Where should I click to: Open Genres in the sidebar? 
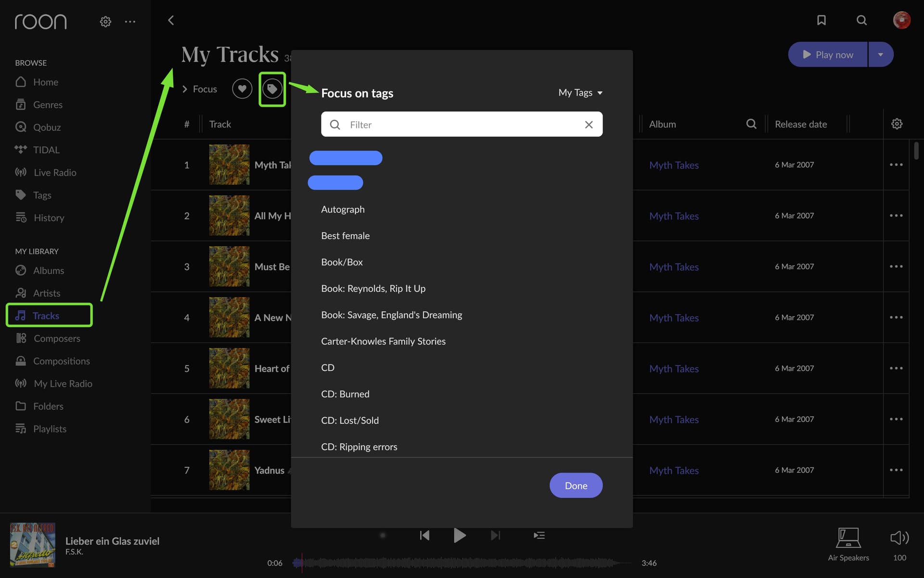click(x=38, y=105)
